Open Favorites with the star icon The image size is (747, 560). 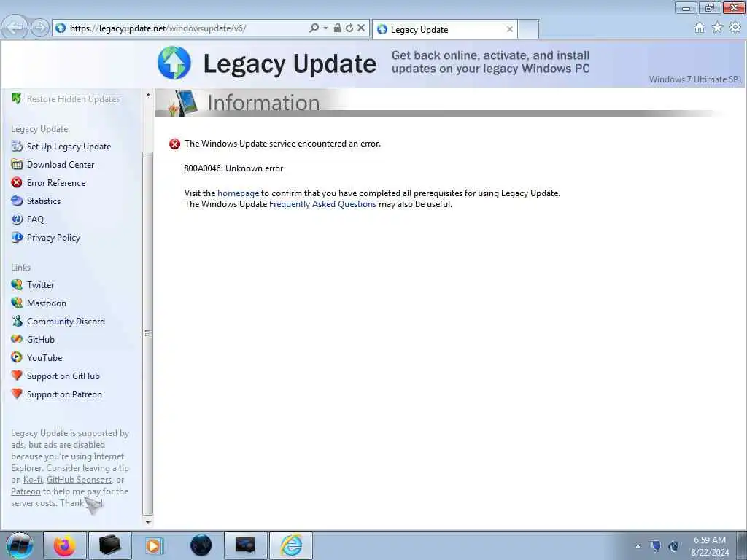(718, 28)
